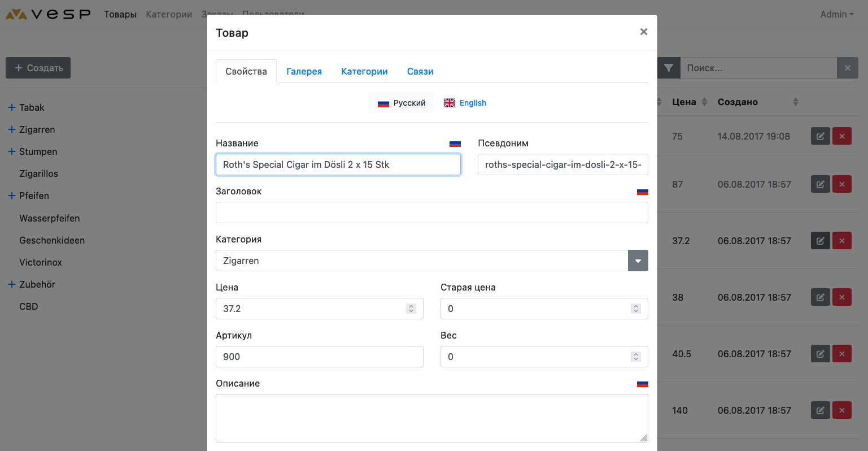Open the Категория dropdown arrow
This screenshot has width=868, height=451.
638,261
